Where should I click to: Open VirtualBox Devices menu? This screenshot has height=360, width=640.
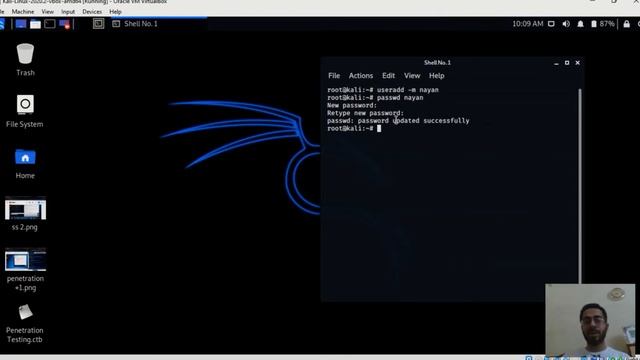(92, 12)
